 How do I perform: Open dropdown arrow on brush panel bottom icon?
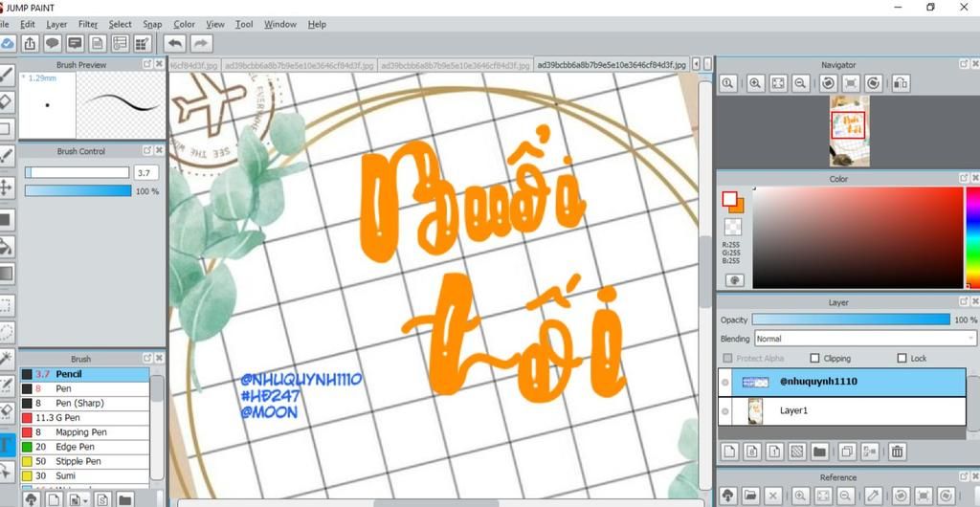[84, 499]
